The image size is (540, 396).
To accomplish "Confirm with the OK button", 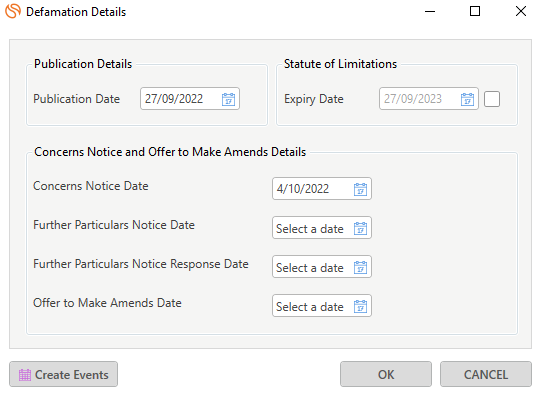I will point(386,374).
